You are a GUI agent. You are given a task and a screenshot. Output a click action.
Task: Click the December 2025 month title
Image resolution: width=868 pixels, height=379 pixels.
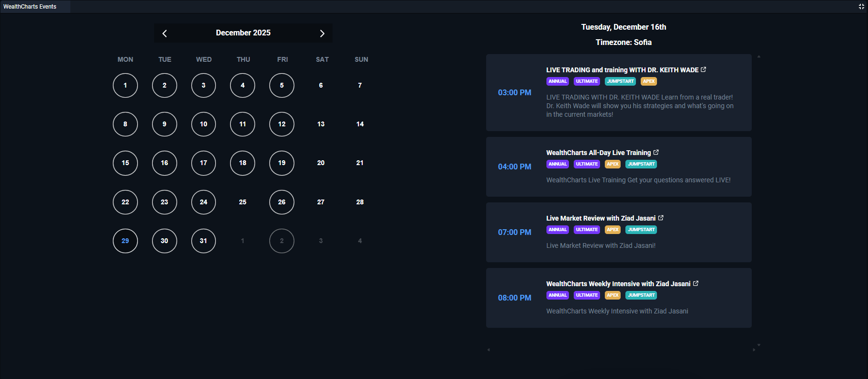click(243, 33)
